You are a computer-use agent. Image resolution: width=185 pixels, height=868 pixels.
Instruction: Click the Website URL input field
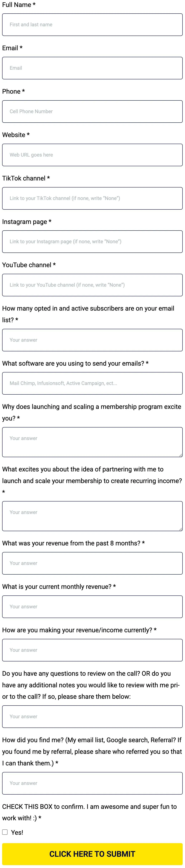pyautogui.click(x=92, y=155)
